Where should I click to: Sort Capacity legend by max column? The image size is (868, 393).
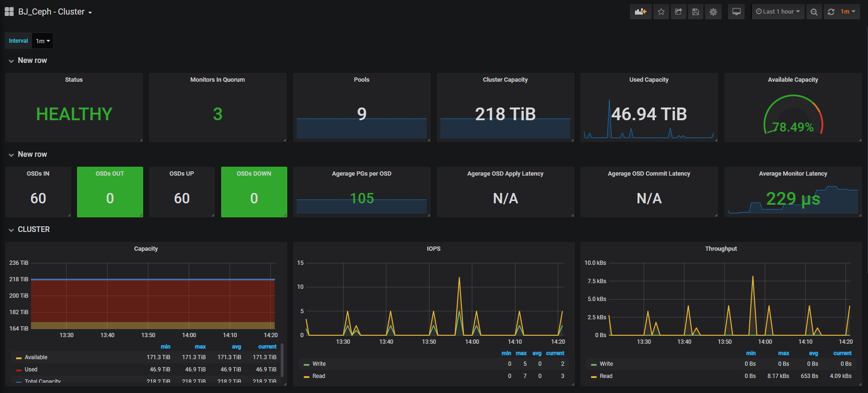200,347
